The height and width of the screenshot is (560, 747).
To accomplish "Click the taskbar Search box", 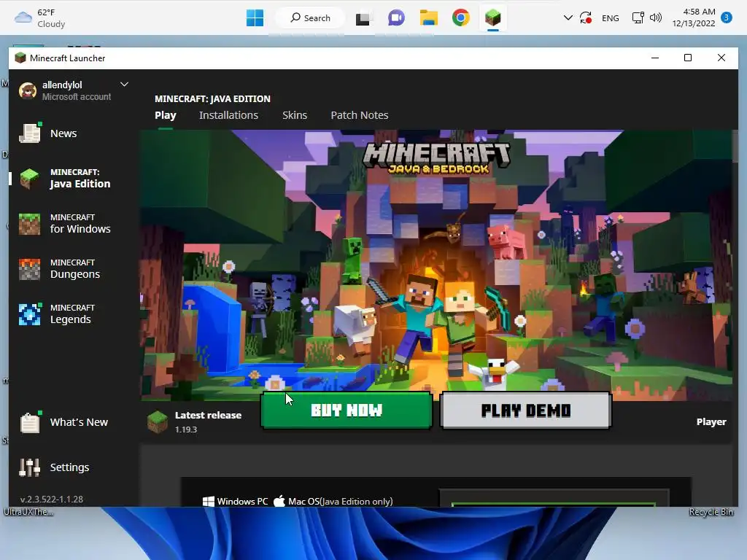I will (309, 18).
